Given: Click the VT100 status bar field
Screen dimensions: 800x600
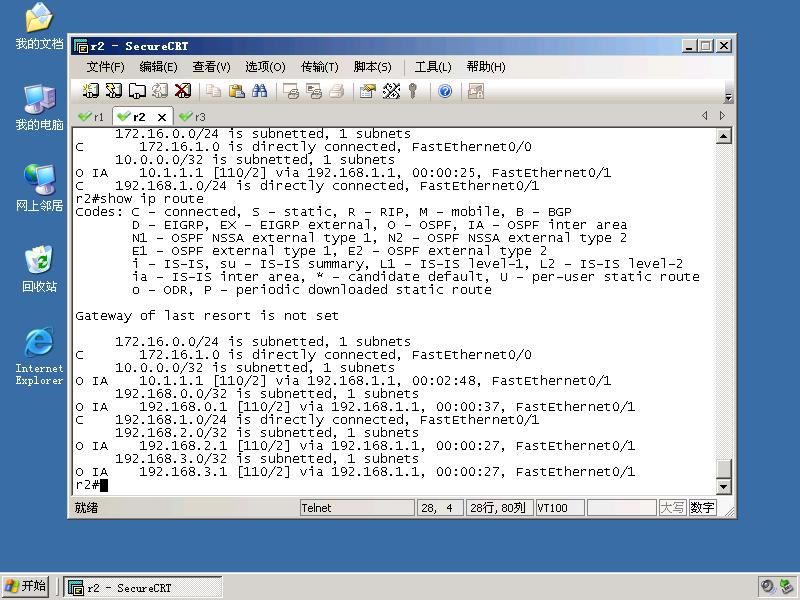Looking at the screenshot, I should coord(560,508).
